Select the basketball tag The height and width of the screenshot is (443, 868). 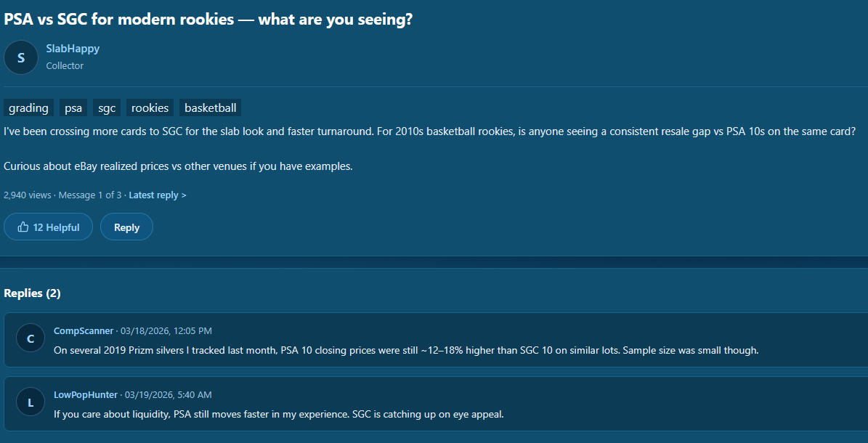210,108
